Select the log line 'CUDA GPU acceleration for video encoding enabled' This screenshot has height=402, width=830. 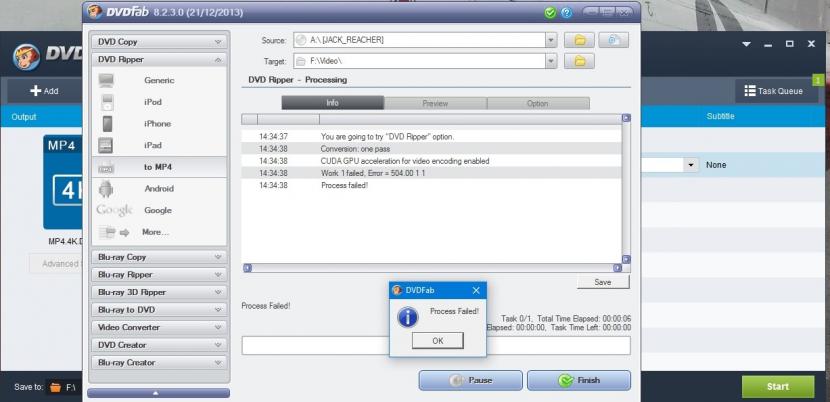pos(431,161)
